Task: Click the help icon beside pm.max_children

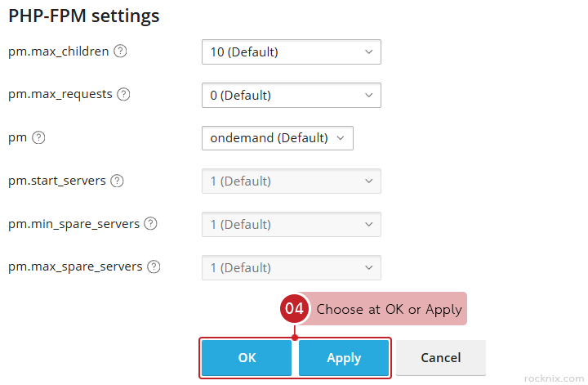Action: coord(120,51)
